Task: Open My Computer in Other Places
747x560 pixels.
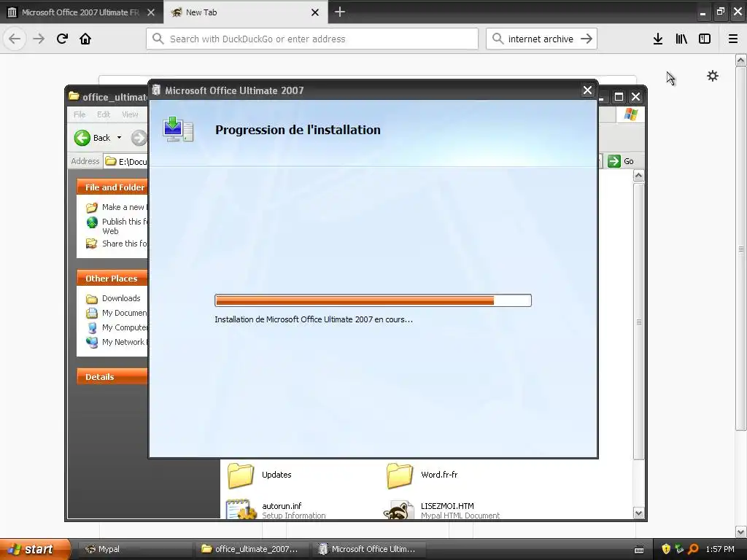Action: coord(117,327)
